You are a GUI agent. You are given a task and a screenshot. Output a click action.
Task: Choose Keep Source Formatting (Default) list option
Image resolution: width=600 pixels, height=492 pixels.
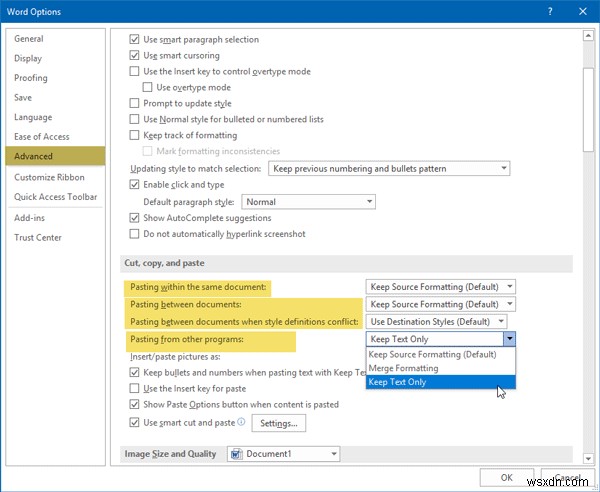point(440,354)
